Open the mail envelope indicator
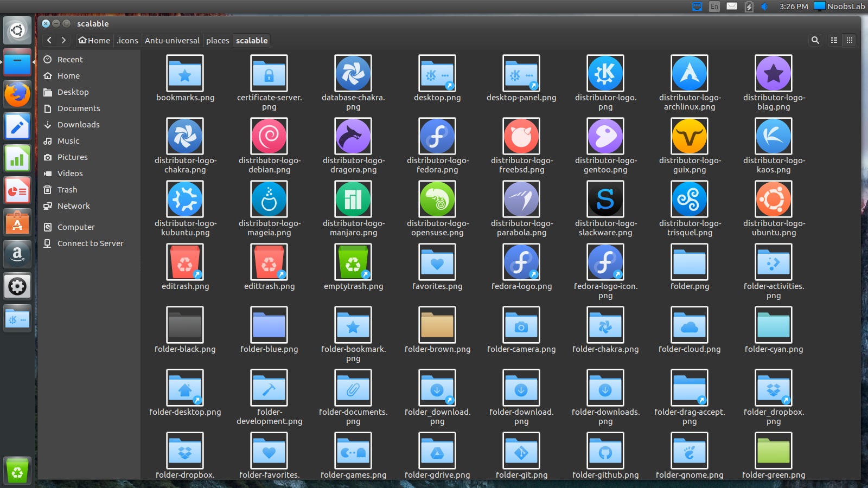Image resolution: width=868 pixels, height=488 pixels. (x=731, y=7)
